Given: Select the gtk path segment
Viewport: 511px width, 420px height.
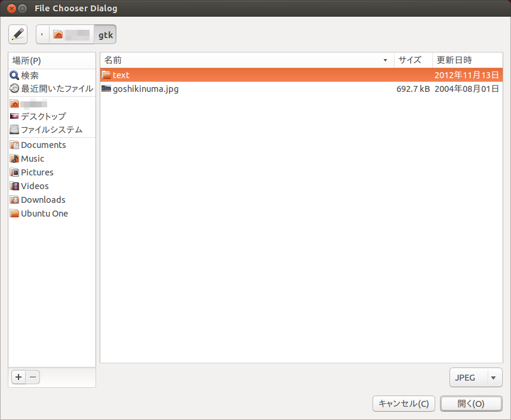Looking at the screenshot, I should (106, 35).
